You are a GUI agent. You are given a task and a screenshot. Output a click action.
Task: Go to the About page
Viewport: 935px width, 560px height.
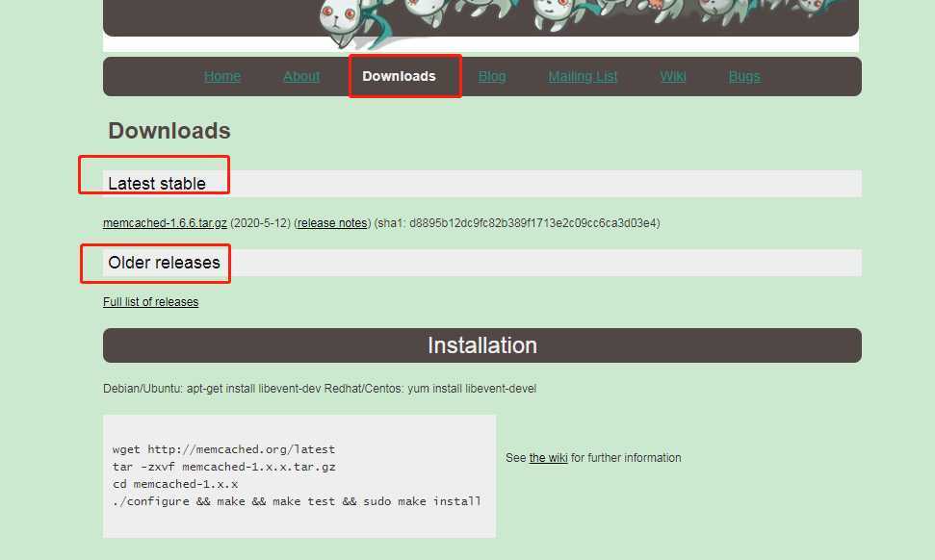301,76
